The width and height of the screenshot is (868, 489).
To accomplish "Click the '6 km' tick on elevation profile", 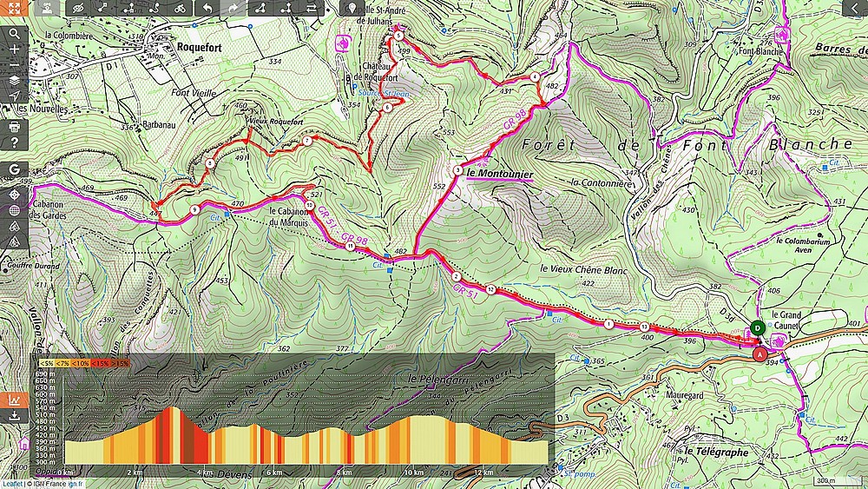I will (x=274, y=472).
